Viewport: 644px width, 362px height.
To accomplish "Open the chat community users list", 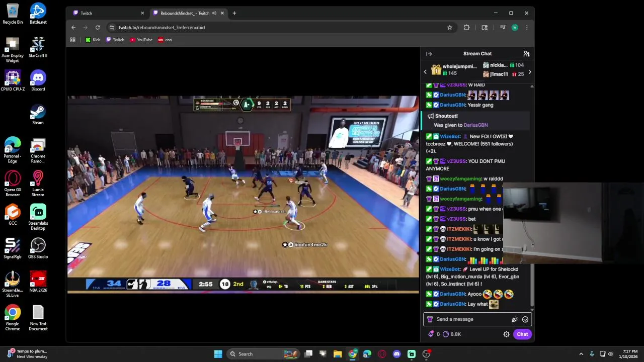I will click(526, 54).
